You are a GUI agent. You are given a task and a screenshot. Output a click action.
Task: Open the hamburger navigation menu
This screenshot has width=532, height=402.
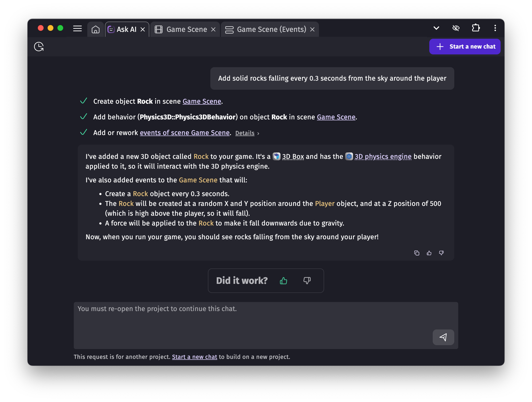point(77,29)
